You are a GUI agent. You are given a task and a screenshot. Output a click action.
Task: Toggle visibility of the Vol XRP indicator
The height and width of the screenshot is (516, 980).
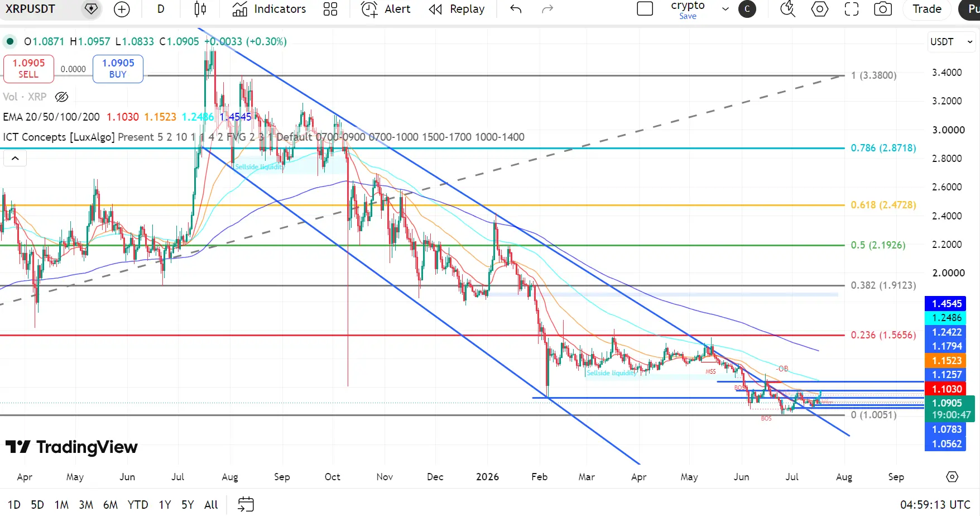click(62, 97)
